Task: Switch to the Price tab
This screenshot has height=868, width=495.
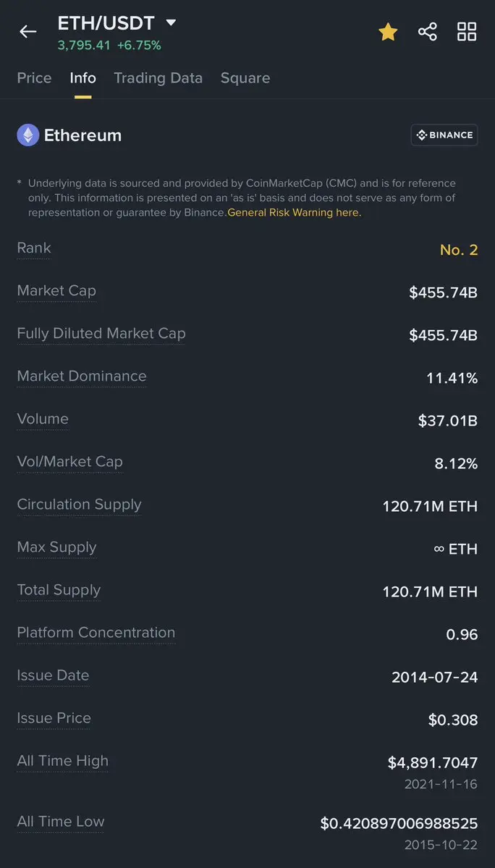Action: (x=34, y=78)
